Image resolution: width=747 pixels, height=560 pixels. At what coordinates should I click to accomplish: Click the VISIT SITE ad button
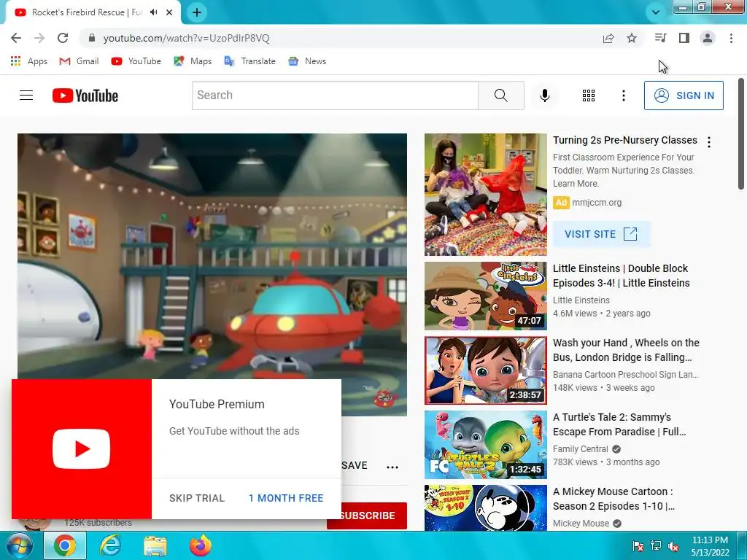[x=601, y=234]
